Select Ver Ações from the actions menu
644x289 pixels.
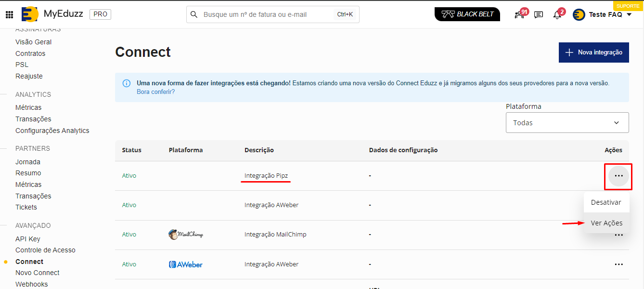[606, 223]
